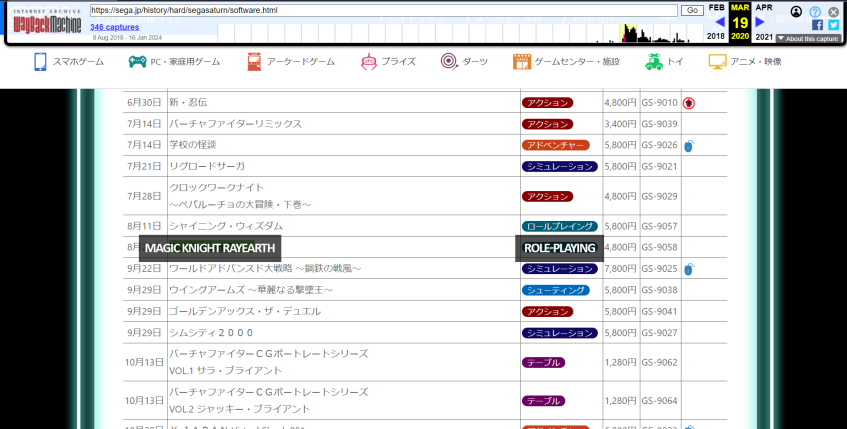
Task: Select title ワールドアドバンスド大戦略 ～鋼鉄の戦風～
Action: tap(265, 268)
